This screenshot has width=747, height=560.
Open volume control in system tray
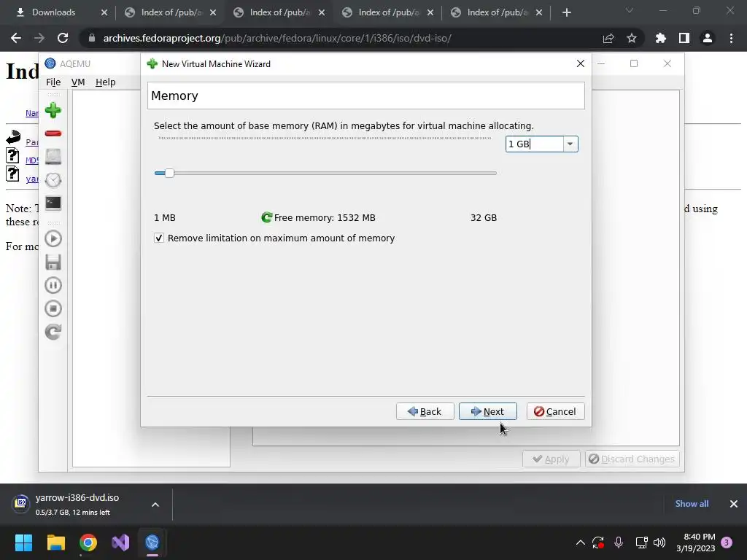click(x=659, y=542)
